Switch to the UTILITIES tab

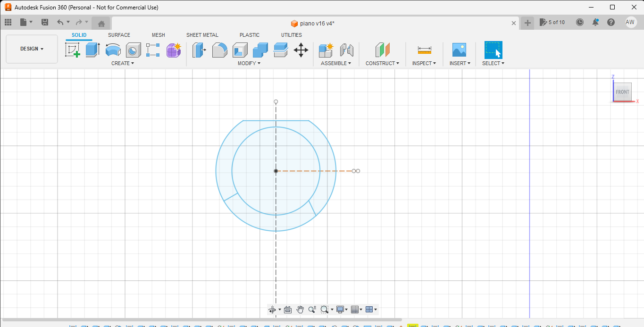click(292, 35)
